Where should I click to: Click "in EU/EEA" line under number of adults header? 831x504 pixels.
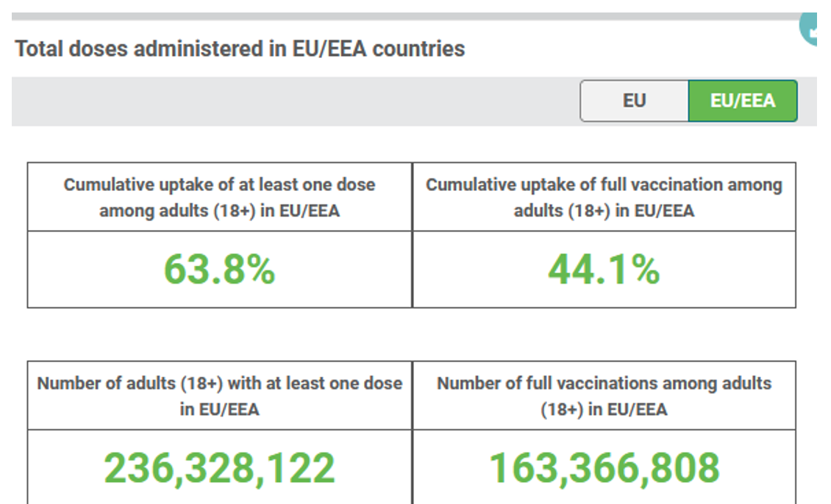(219, 409)
